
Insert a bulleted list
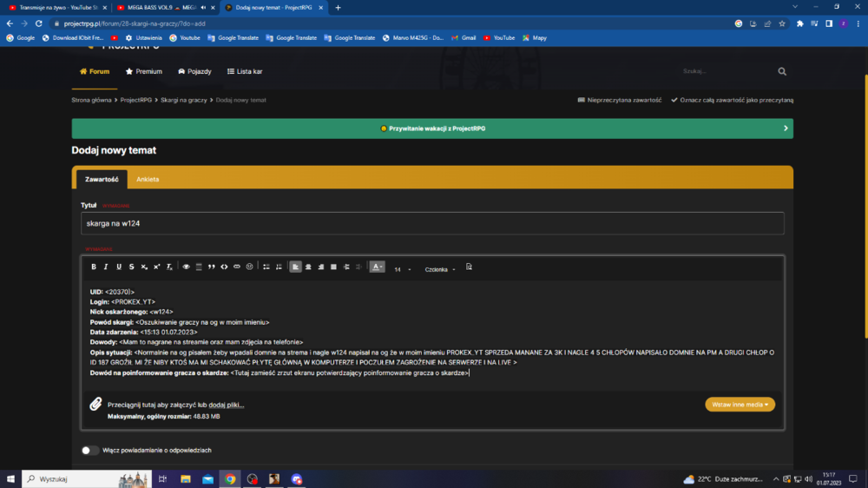pos(266,267)
